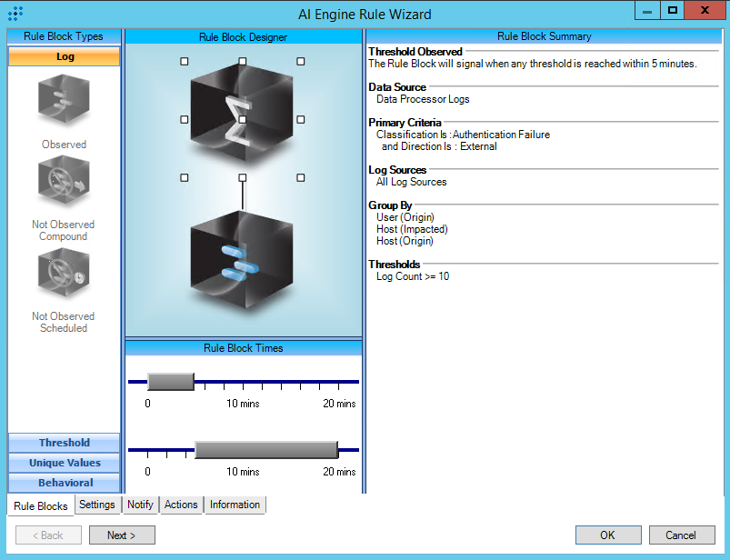This screenshot has height=560, width=730.
Task: Click the Next button
Action: pos(122,535)
